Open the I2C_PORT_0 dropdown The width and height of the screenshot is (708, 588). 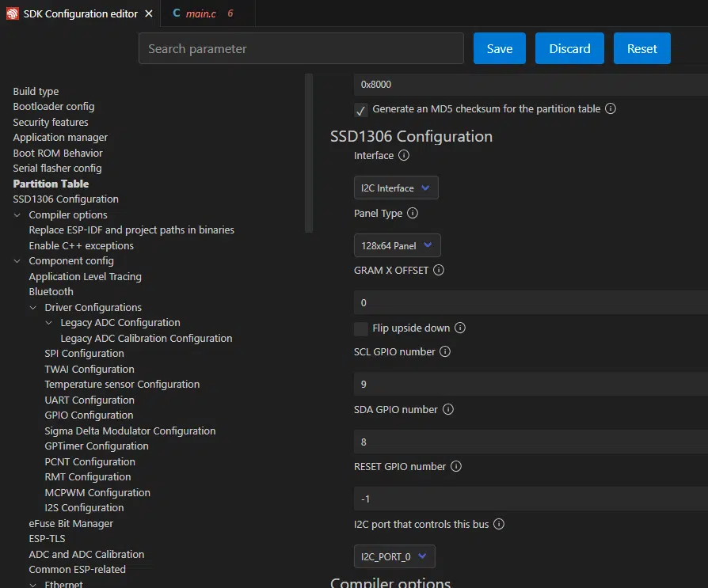394,556
